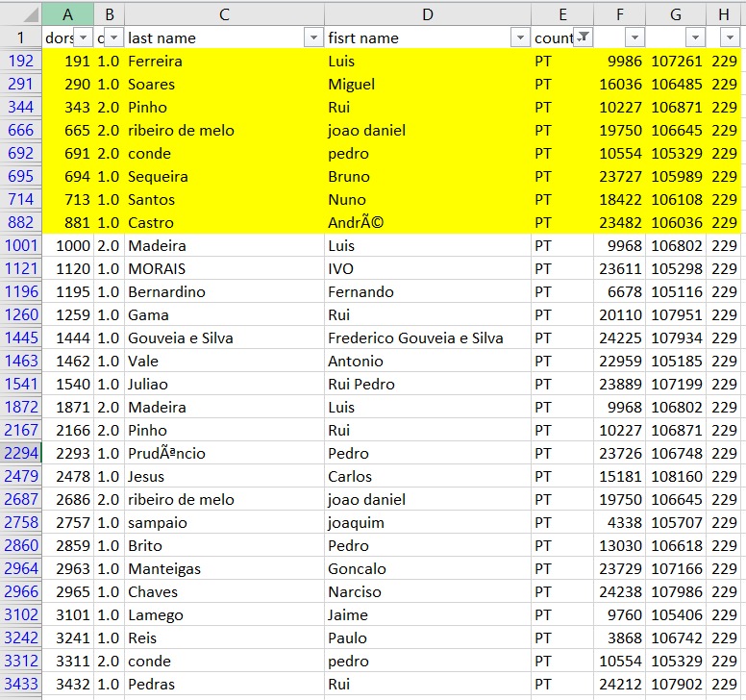Select row header 1001

20,245
